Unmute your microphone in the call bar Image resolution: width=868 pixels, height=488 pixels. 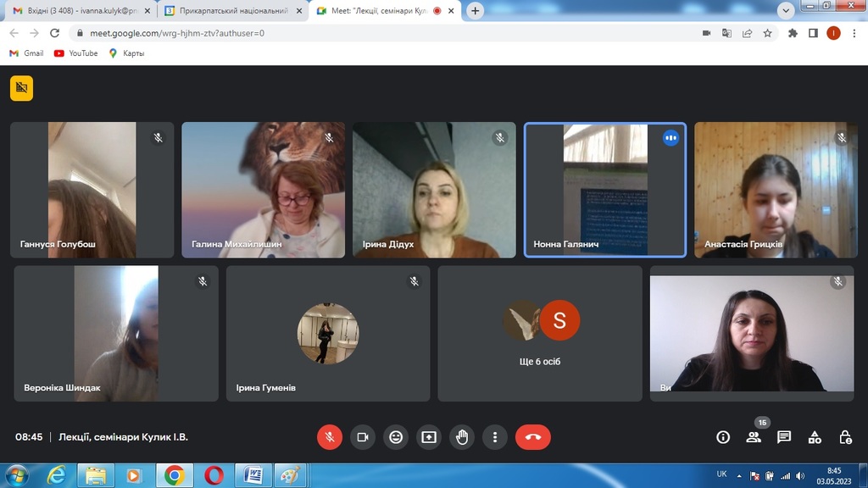(330, 437)
